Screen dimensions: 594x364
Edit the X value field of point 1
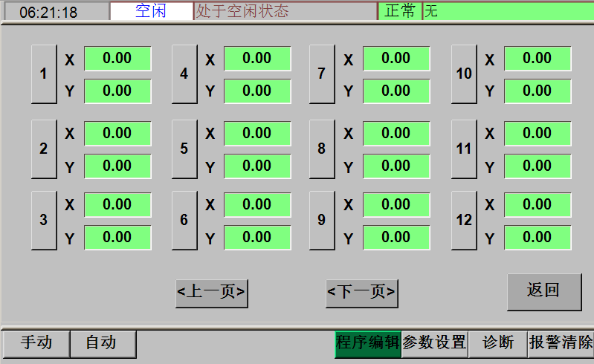117,59
